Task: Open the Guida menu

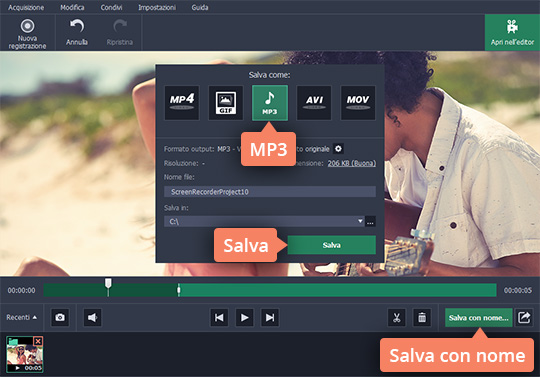Action: coord(200,7)
